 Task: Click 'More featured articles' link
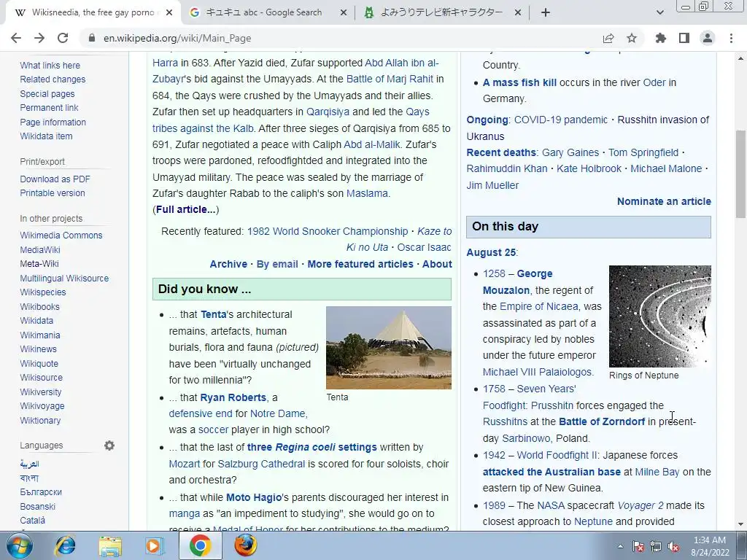coord(360,264)
